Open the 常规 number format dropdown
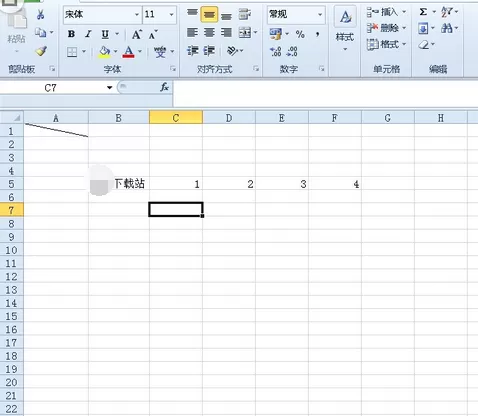Viewport: 478px width, 416px height. [320, 14]
